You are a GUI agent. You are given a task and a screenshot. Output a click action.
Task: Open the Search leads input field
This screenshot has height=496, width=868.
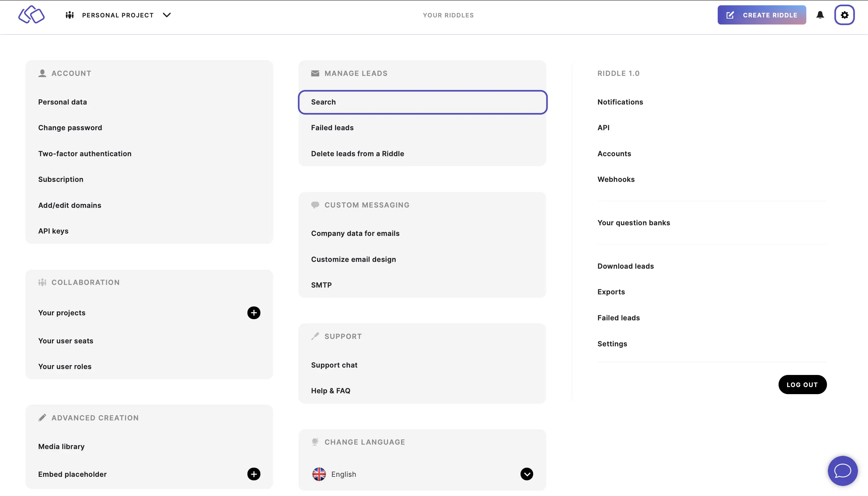pos(422,102)
